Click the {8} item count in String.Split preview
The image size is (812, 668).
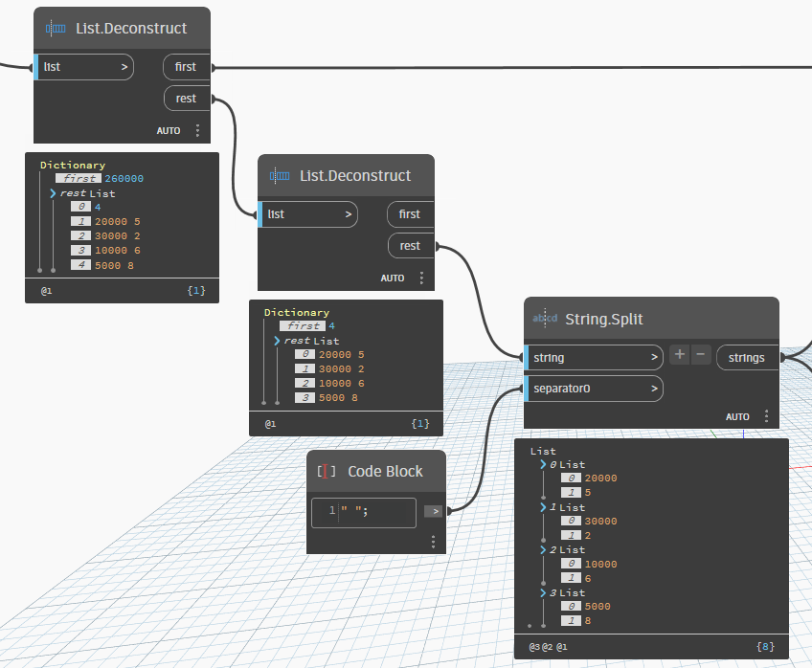click(765, 647)
